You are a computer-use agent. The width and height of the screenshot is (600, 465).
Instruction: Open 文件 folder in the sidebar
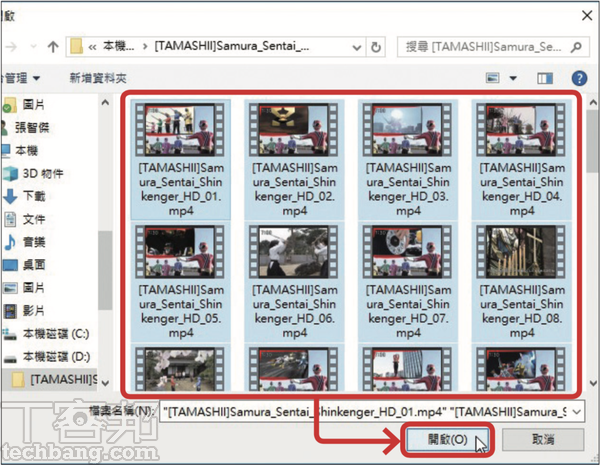pos(34,219)
